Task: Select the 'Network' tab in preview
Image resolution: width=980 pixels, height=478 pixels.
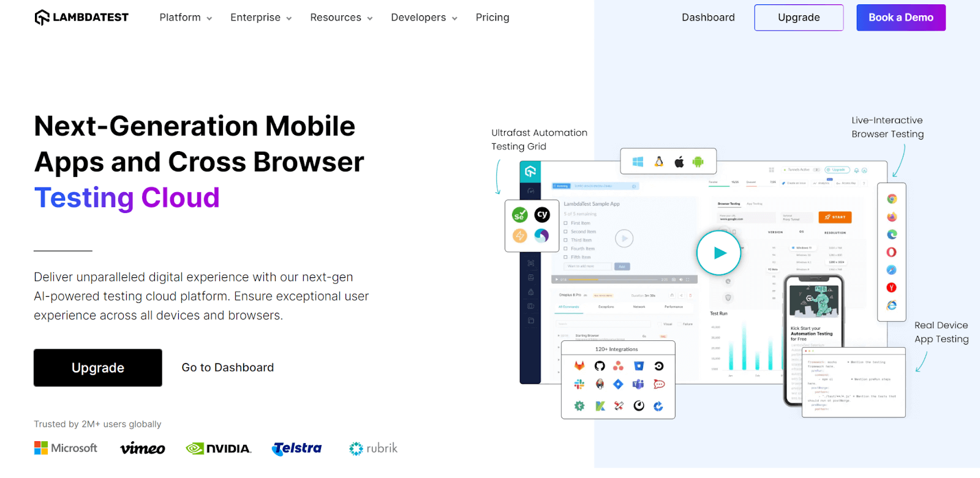Action: click(x=639, y=307)
